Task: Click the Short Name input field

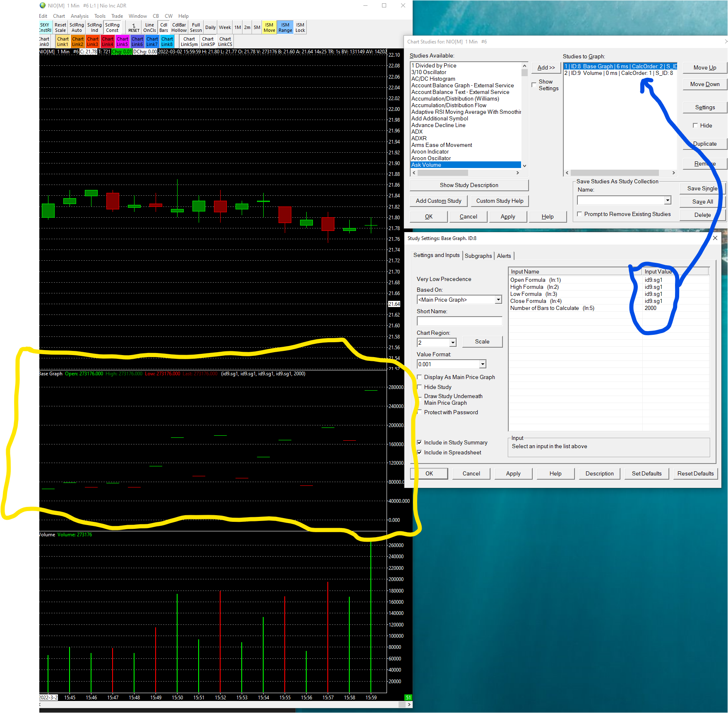Action: click(459, 321)
